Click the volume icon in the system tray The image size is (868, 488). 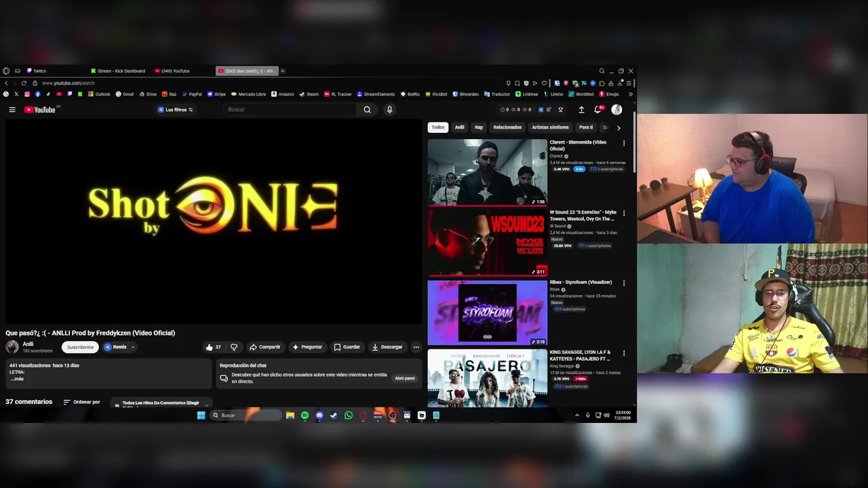pyautogui.click(x=606, y=415)
